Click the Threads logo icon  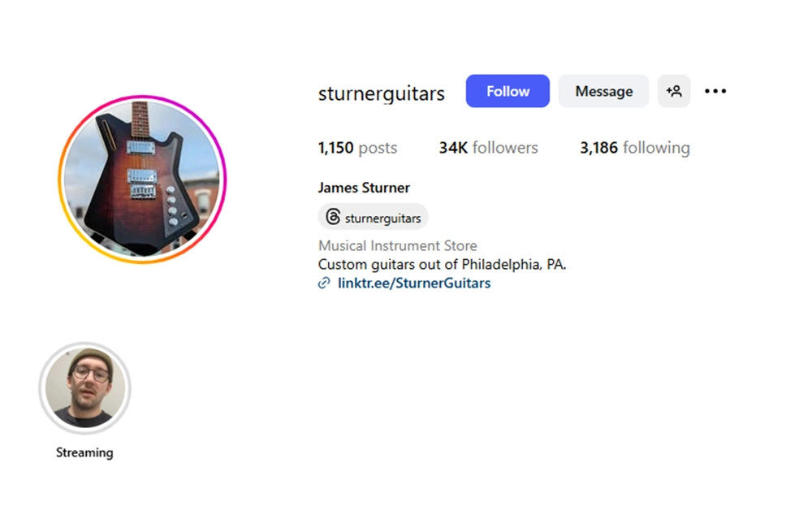pyautogui.click(x=333, y=217)
